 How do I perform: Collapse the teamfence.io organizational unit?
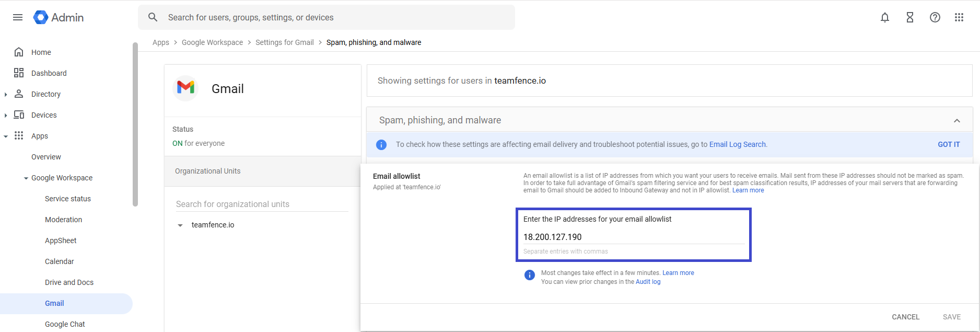click(x=180, y=225)
